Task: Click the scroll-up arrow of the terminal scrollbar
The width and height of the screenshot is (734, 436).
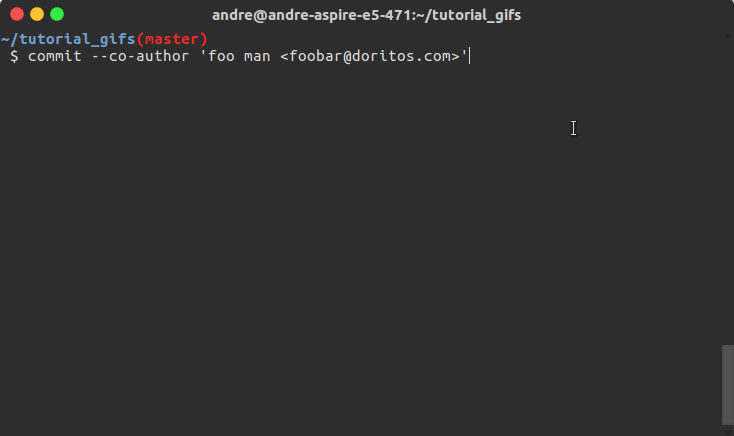Action: tap(728, 36)
